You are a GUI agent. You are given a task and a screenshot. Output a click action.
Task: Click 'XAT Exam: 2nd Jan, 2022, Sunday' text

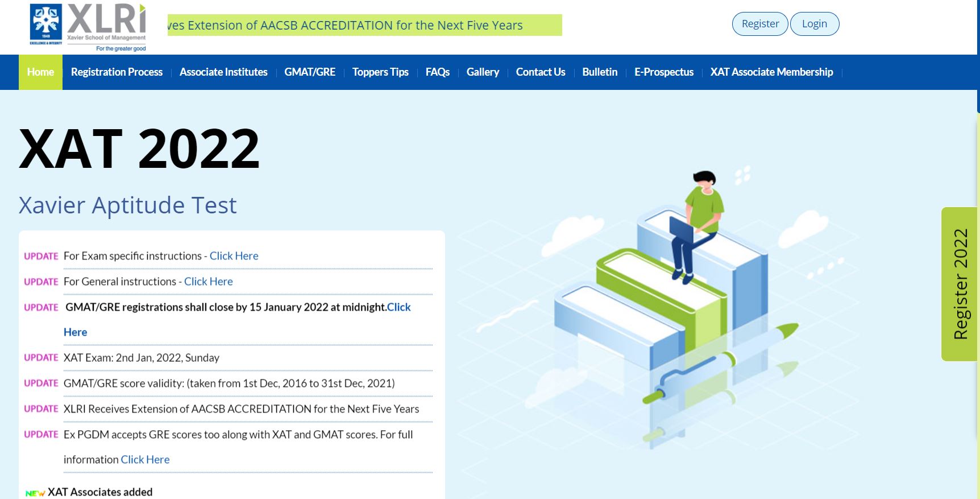142,358
